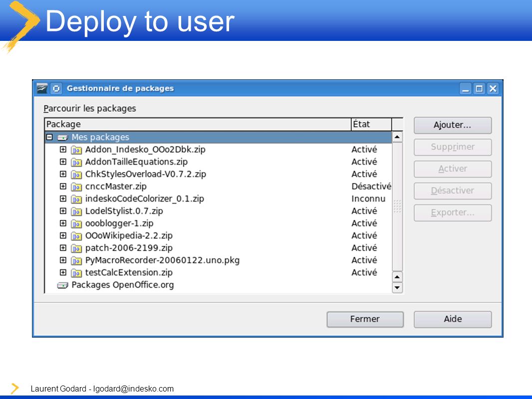Image resolution: width=532 pixels, height=399 pixels.
Task: Select the AddonTailleEquations.zip package name
Action: click(x=136, y=162)
